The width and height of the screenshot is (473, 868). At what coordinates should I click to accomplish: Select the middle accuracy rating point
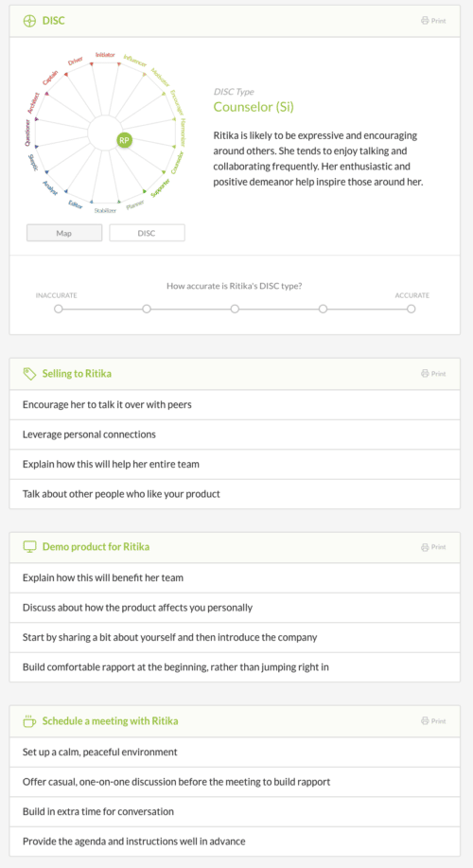point(235,309)
